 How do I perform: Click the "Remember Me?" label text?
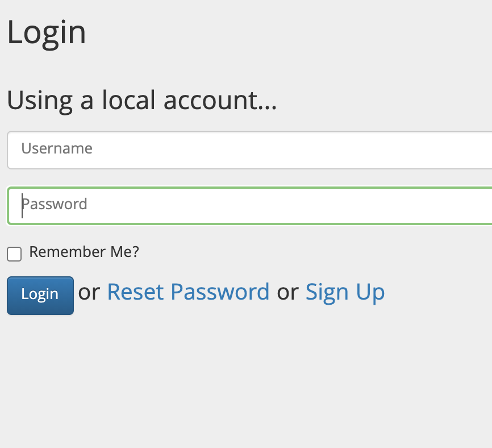coord(84,252)
